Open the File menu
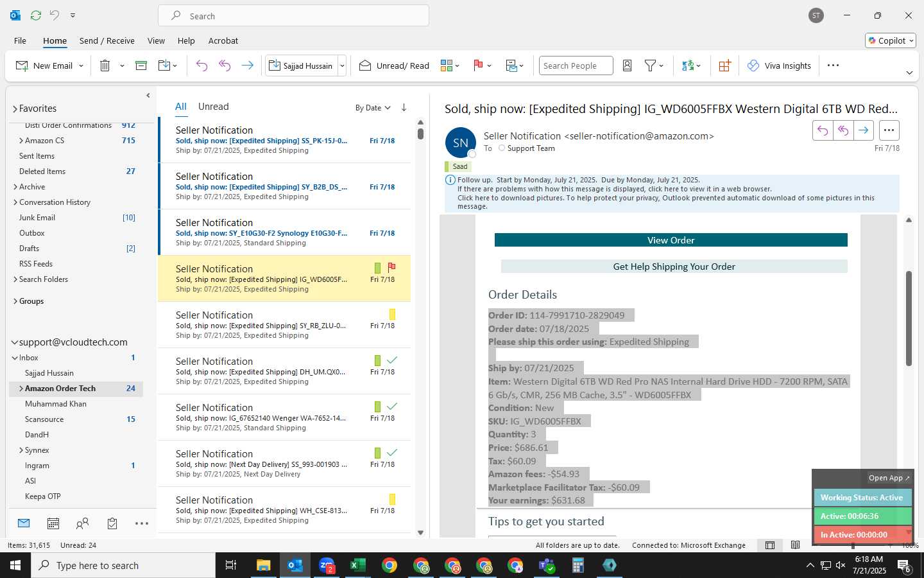This screenshot has height=578, width=924. pyautogui.click(x=20, y=40)
